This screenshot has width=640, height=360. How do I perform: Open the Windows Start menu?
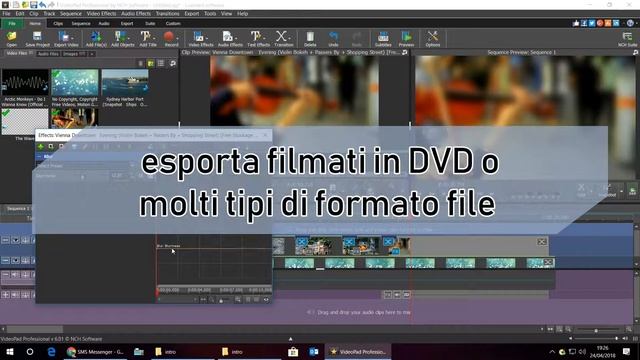[10, 351]
